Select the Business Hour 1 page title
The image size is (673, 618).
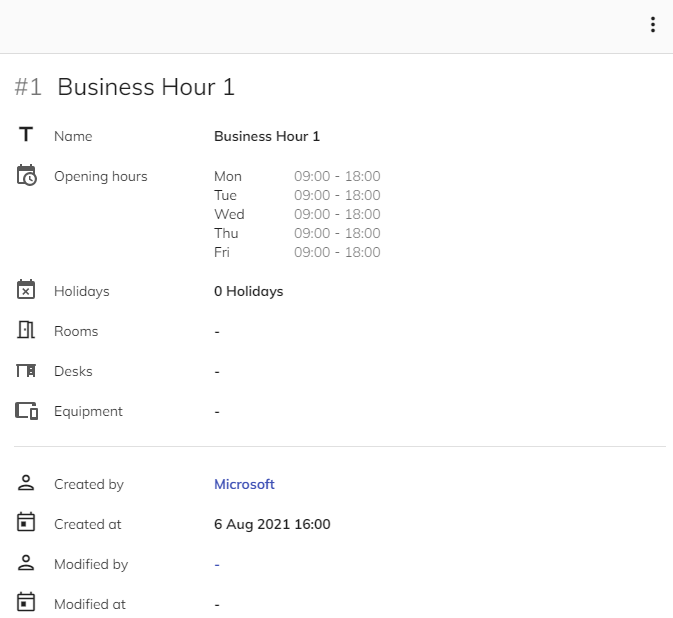pyautogui.click(x=146, y=87)
